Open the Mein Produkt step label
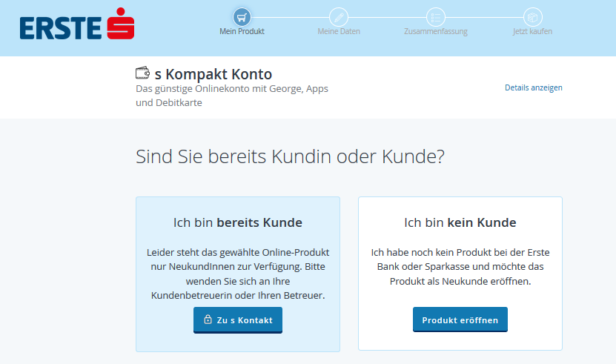The width and height of the screenshot is (616, 364). point(242,31)
